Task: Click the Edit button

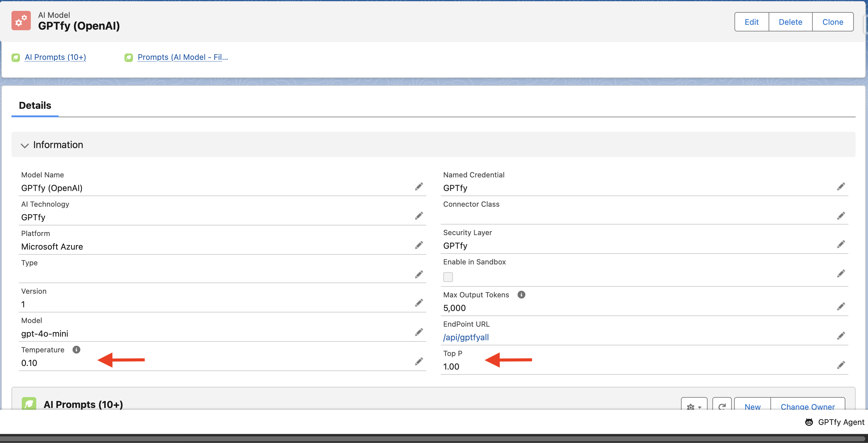Action: (751, 22)
